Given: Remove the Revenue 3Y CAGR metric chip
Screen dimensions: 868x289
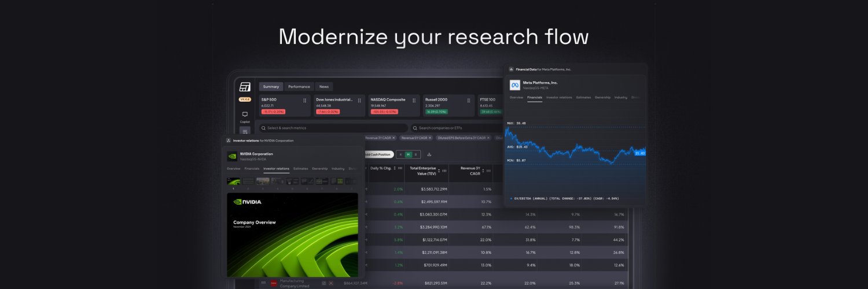Looking at the screenshot, I should click(x=394, y=138).
